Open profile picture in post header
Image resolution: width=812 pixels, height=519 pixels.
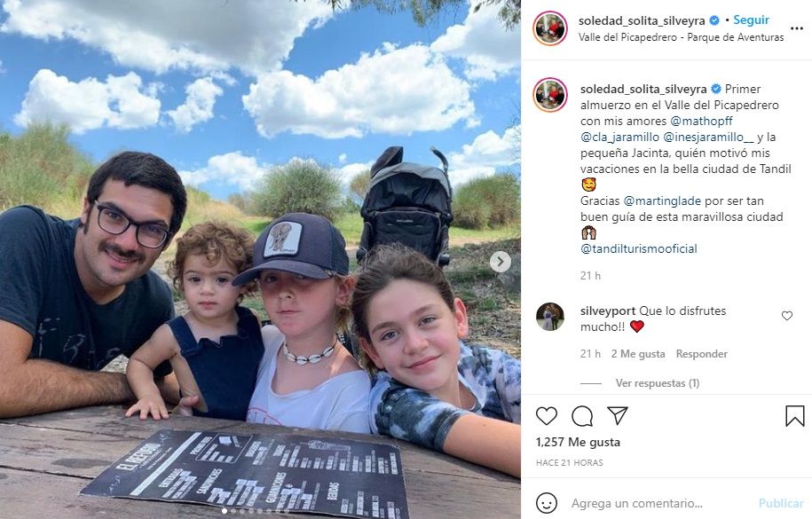point(550,28)
